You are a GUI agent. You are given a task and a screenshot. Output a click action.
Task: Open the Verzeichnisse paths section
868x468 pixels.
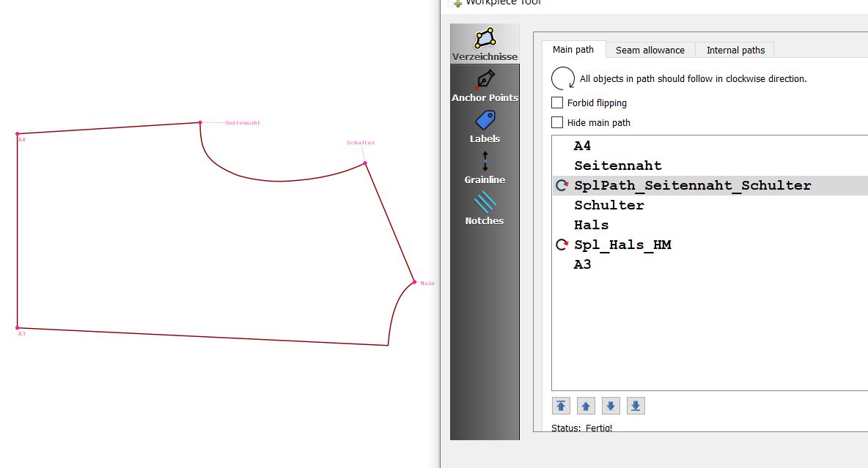(485, 44)
